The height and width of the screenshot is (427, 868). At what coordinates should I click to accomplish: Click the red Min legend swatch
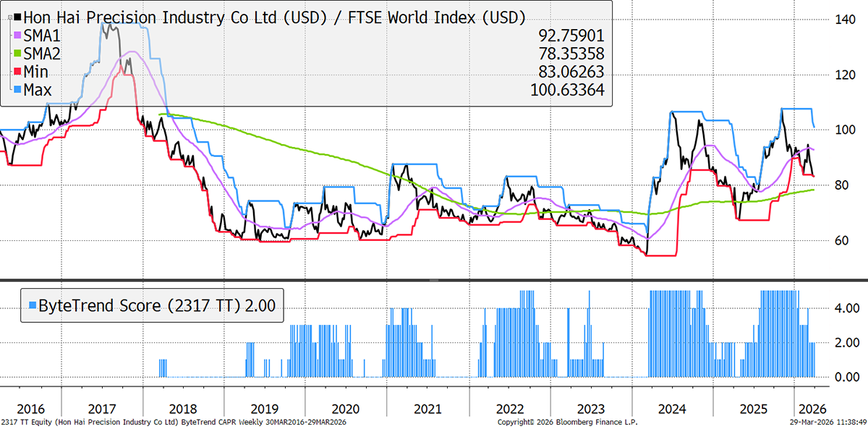(17, 72)
